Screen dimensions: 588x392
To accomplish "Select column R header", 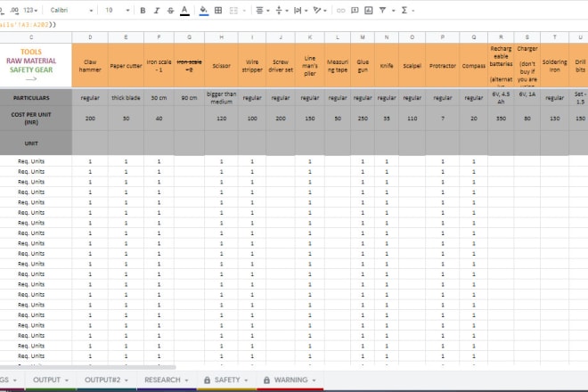I will click(501, 37).
